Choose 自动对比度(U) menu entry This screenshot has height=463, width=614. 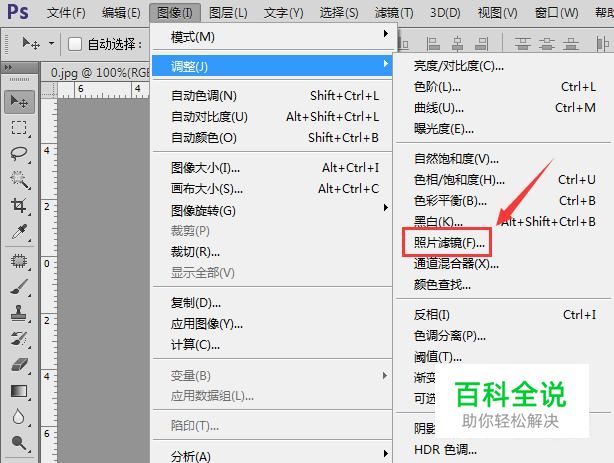click(272, 117)
